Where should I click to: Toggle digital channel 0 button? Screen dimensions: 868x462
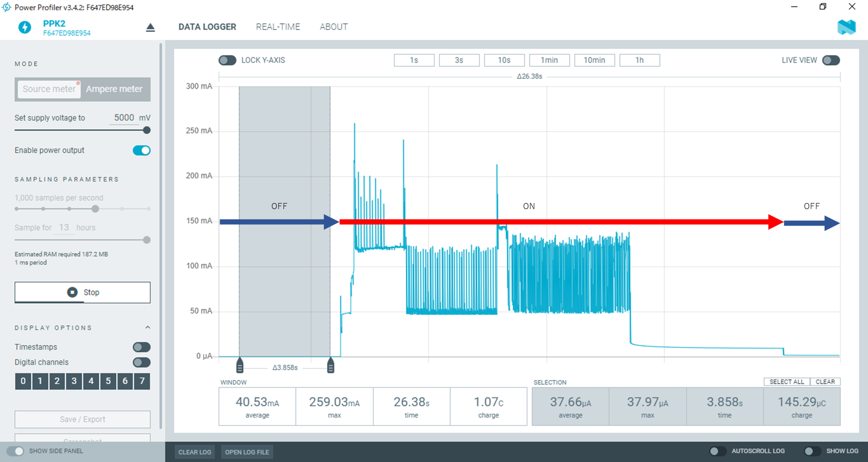point(23,381)
